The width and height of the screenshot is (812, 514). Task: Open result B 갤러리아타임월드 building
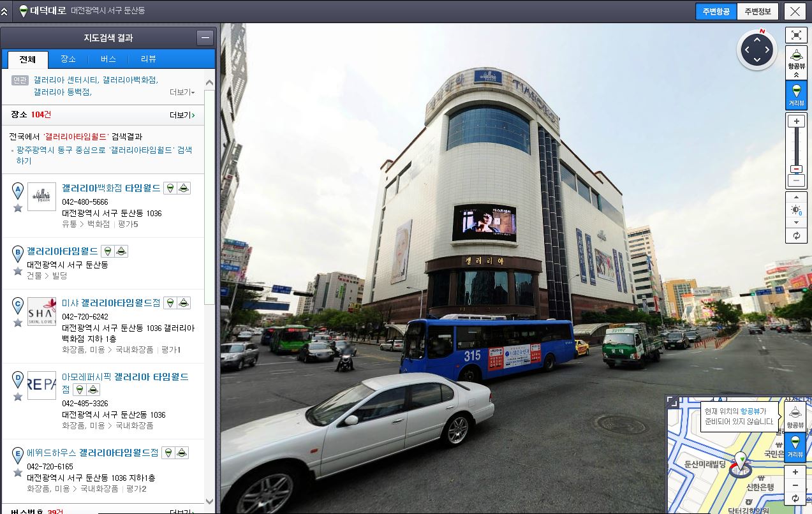tap(63, 251)
